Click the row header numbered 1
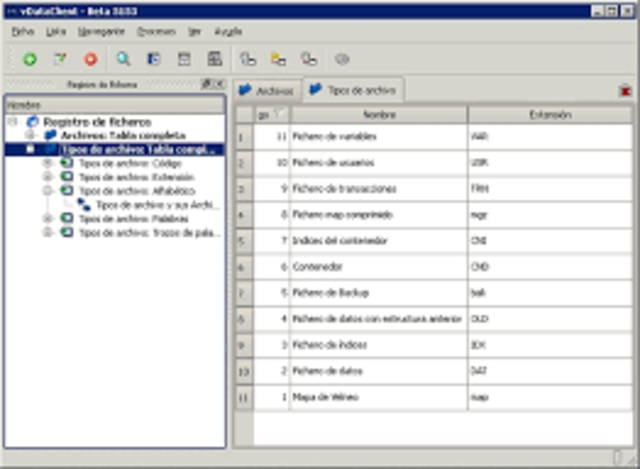This screenshot has width=640, height=469. pyautogui.click(x=244, y=137)
